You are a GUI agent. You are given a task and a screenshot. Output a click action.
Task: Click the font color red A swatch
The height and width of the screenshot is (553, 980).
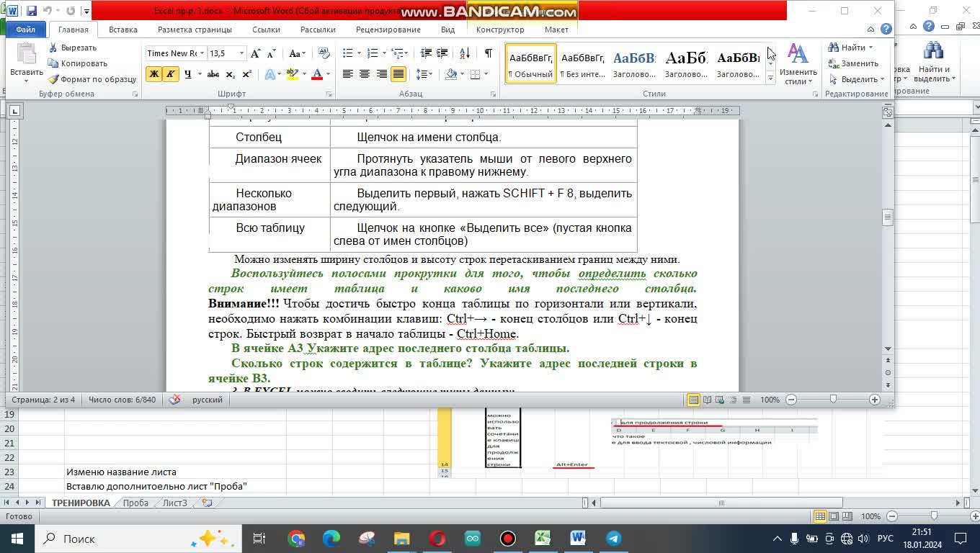(x=316, y=74)
